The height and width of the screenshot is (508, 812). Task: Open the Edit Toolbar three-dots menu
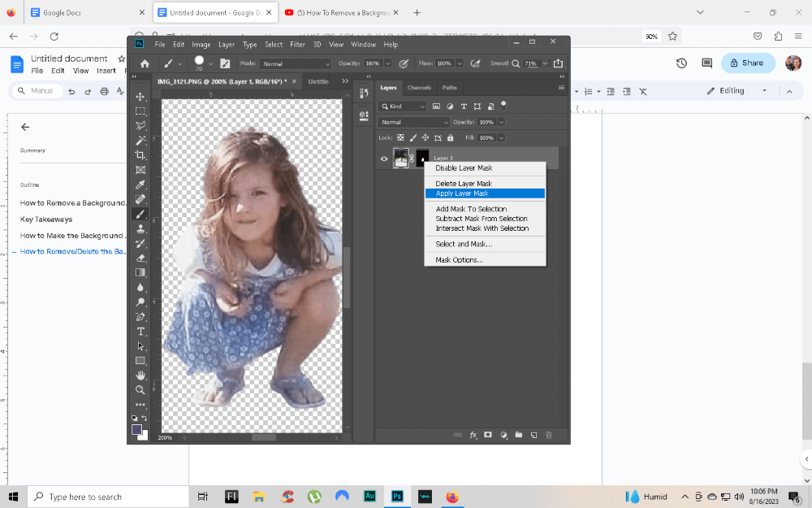click(140, 404)
